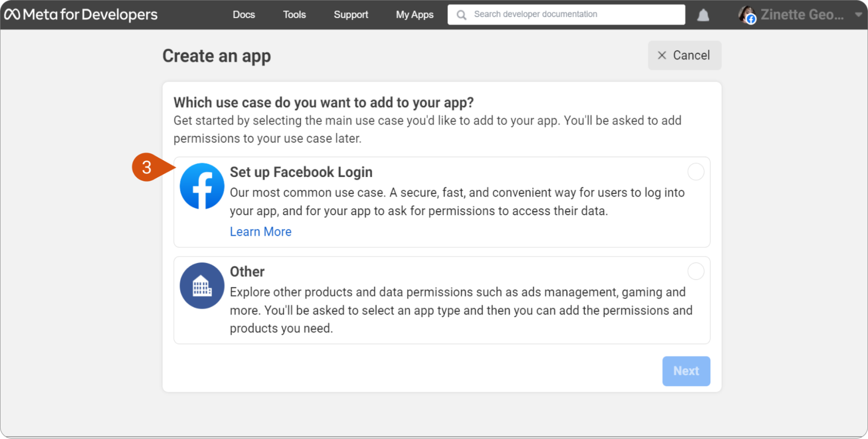This screenshot has height=439, width=868.
Task: Cancel app creation
Action: (x=684, y=56)
